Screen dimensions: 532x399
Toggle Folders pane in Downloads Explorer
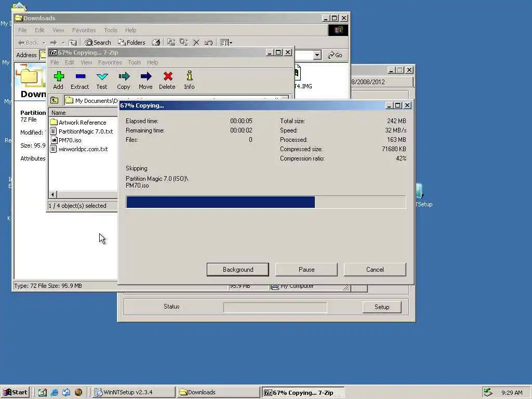pos(131,43)
